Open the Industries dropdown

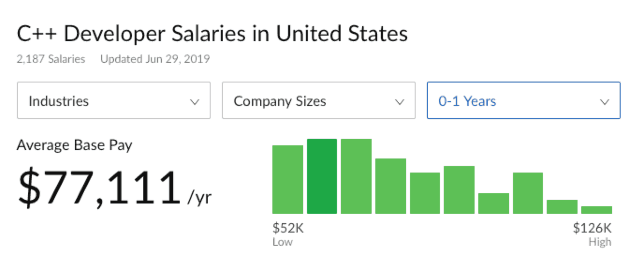113,101
